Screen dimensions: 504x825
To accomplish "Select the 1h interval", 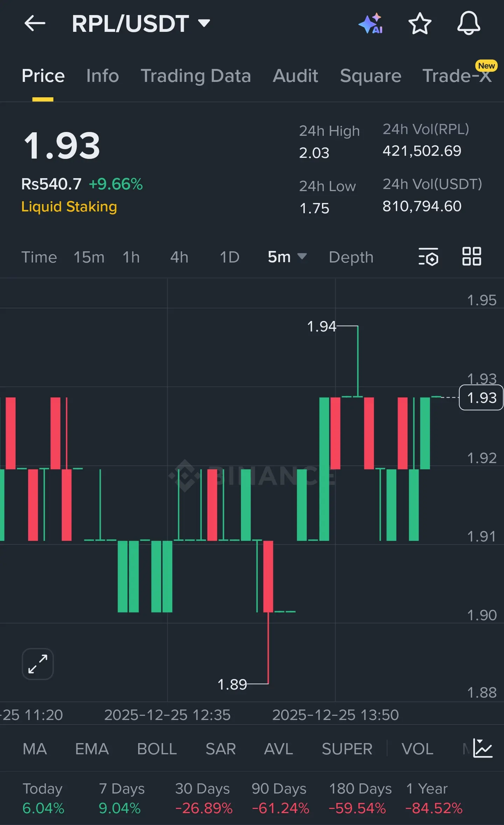I will click(x=131, y=257).
